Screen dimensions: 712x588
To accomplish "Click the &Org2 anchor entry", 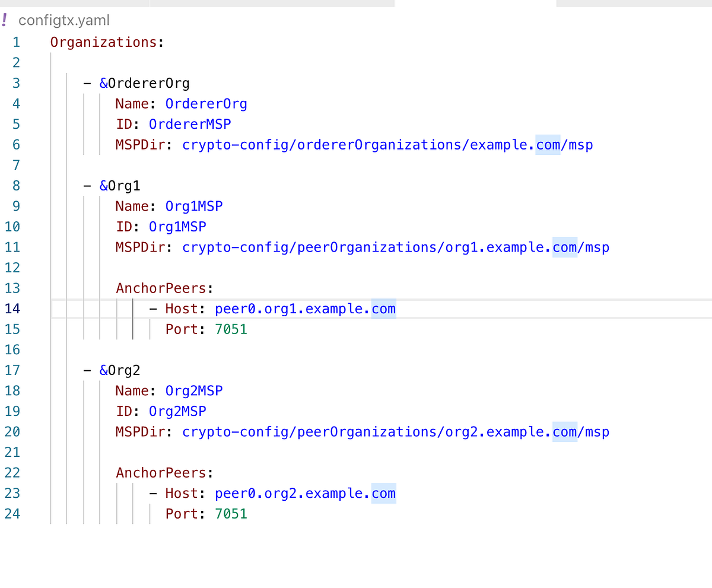I will click(x=120, y=370).
